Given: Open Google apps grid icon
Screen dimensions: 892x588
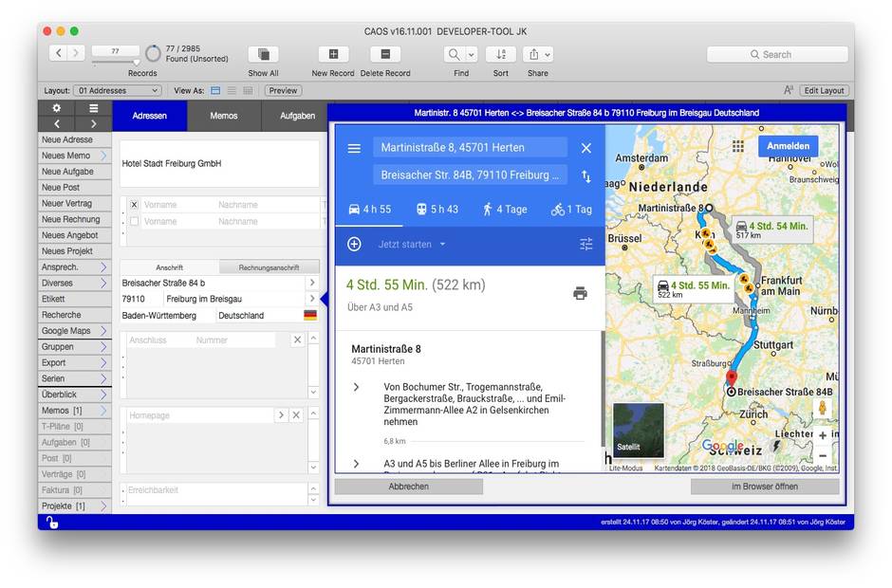Looking at the screenshot, I should 738,146.
